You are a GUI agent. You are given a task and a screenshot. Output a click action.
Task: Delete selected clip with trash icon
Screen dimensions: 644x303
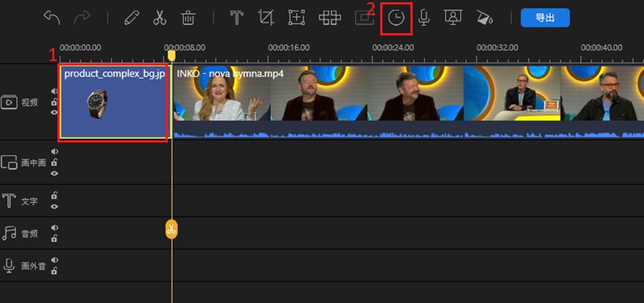click(188, 18)
